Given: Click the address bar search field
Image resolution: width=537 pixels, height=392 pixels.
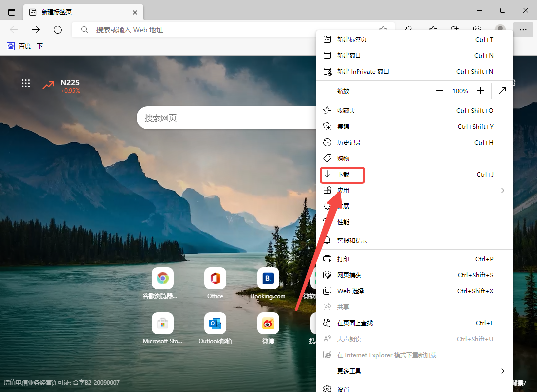Looking at the screenshot, I should tap(233, 30).
